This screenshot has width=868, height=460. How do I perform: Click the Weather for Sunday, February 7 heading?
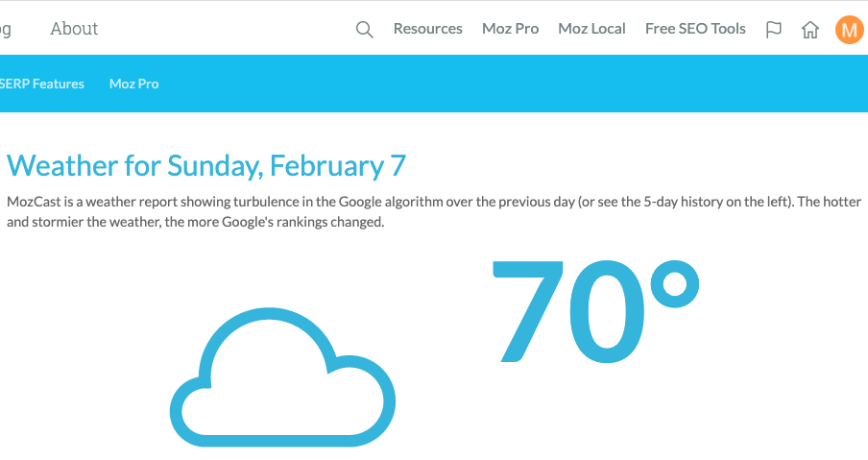click(x=206, y=165)
